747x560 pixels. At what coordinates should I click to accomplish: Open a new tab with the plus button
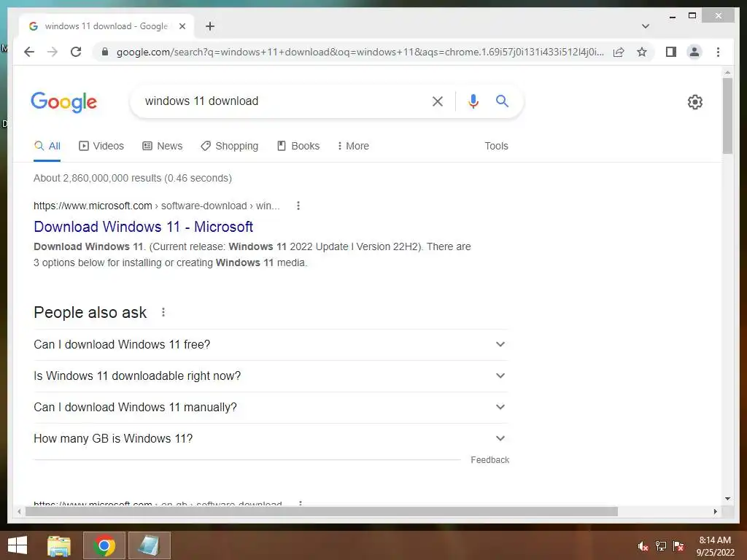coord(210,26)
